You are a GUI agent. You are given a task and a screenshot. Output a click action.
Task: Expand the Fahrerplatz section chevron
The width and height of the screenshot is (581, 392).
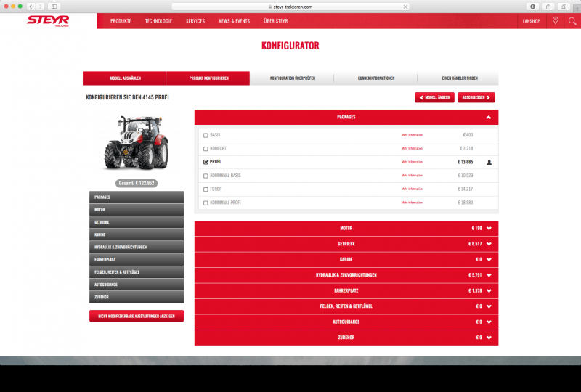(x=489, y=290)
